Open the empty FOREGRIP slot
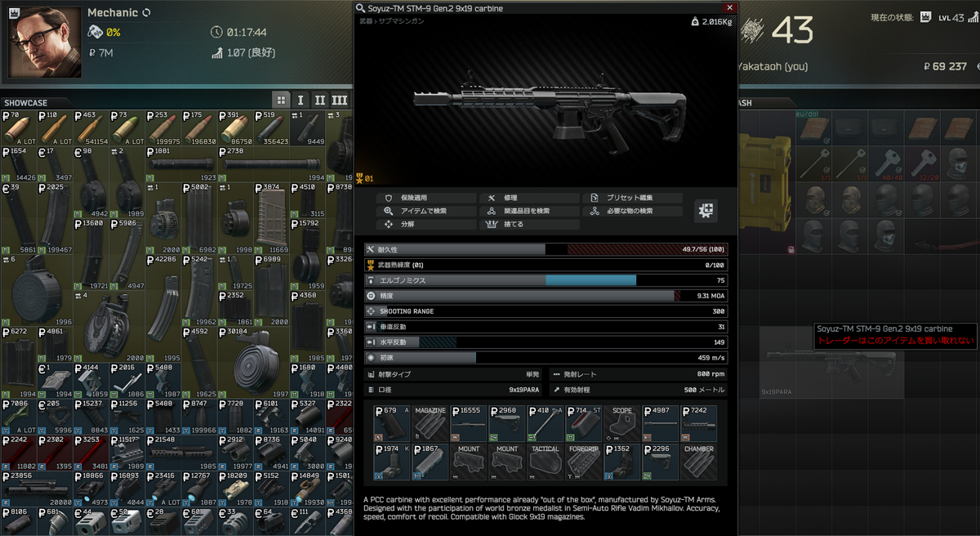The image size is (980, 536). pyautogui.click(x=584, y=462)
